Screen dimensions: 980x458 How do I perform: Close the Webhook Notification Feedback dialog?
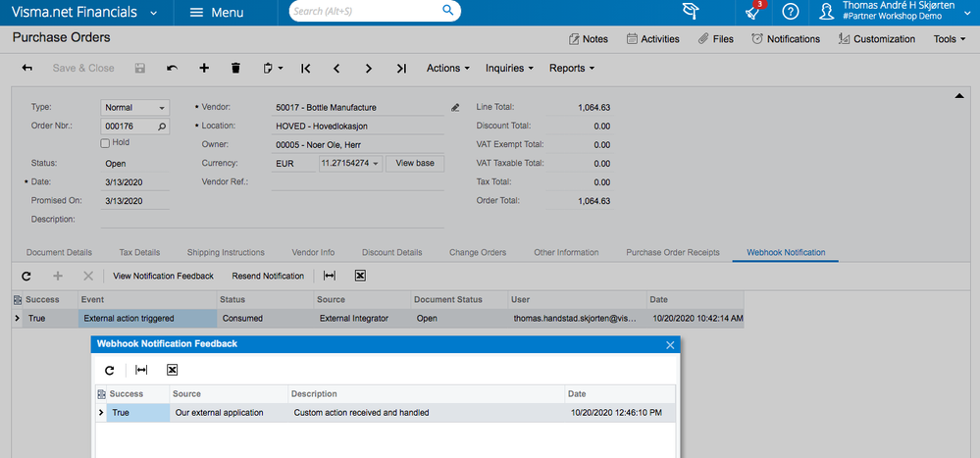pyautogui.click(x=670, y=345)
